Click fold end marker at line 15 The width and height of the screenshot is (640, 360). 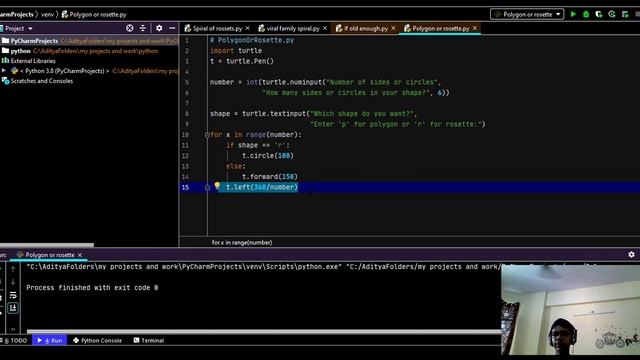207,187
